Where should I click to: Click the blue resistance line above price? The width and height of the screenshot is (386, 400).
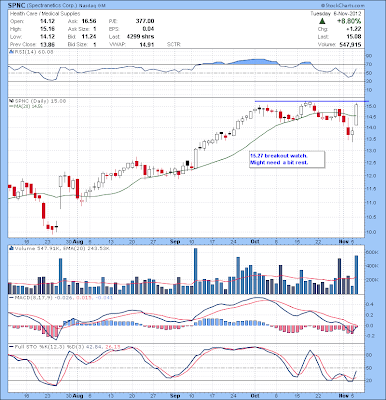[312, 101]
